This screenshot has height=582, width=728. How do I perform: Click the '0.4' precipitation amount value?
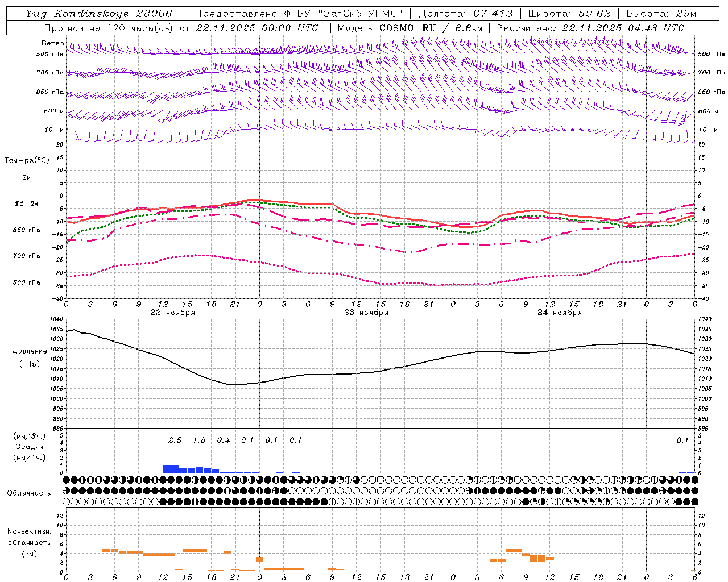click(224, 440)
